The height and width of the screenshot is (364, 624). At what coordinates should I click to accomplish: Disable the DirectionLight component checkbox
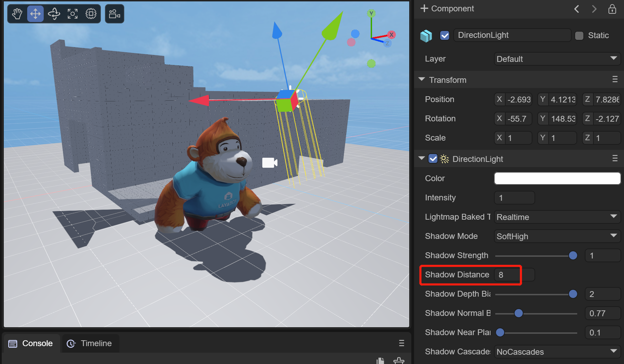tap(433, 159)
